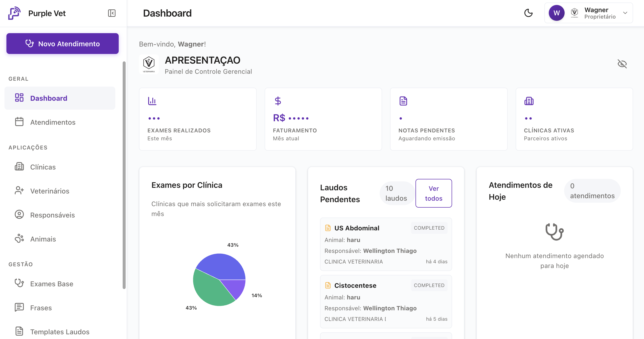The width and height of the screenshot is (644, 339).
Task: Open Ver todos for pending laudos
Action: click(434, 193)
